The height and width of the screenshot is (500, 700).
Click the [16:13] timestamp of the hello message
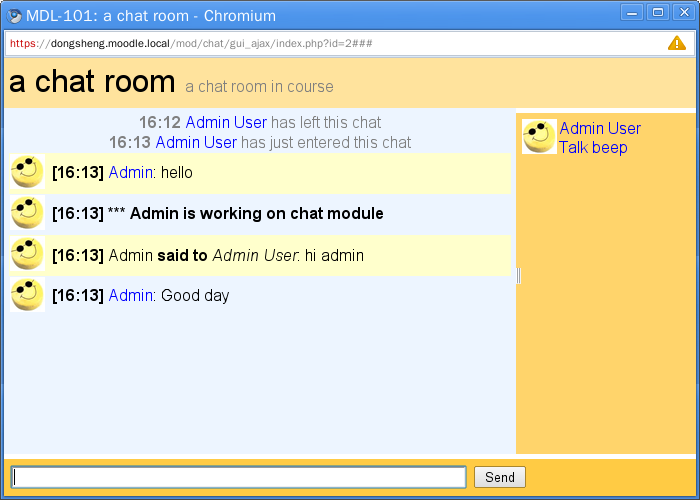click(78, 172)
